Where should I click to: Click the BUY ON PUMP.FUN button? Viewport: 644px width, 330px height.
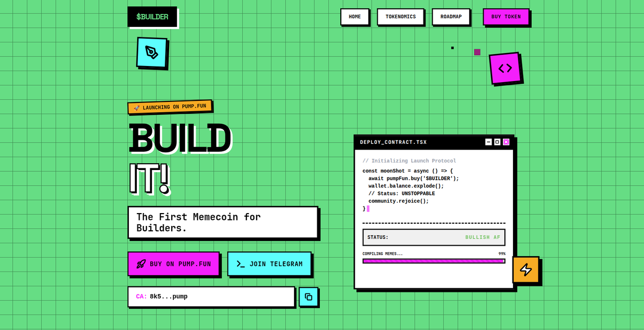[173, 264]
